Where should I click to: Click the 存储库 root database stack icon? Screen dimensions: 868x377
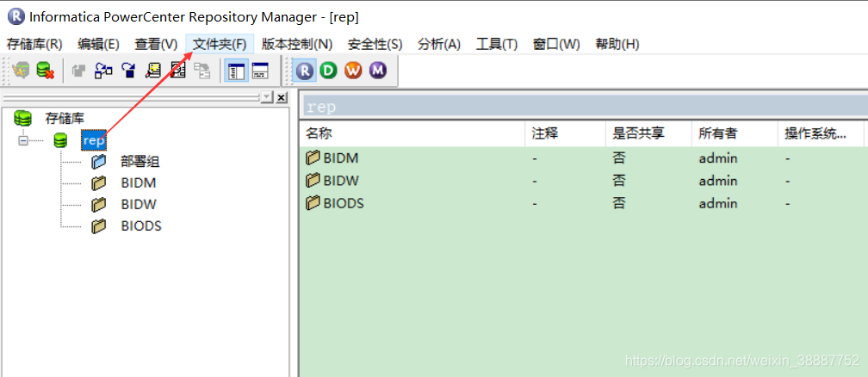(22, 118)
